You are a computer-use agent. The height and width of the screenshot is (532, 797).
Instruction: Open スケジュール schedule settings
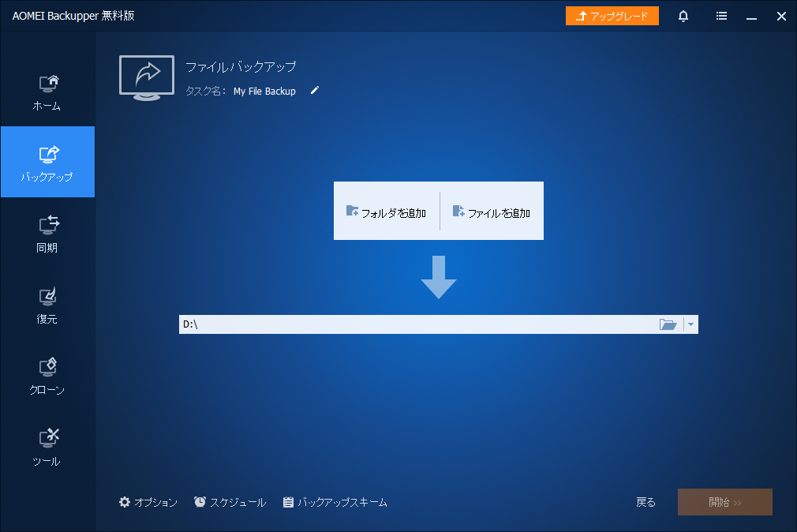(230, 503)
